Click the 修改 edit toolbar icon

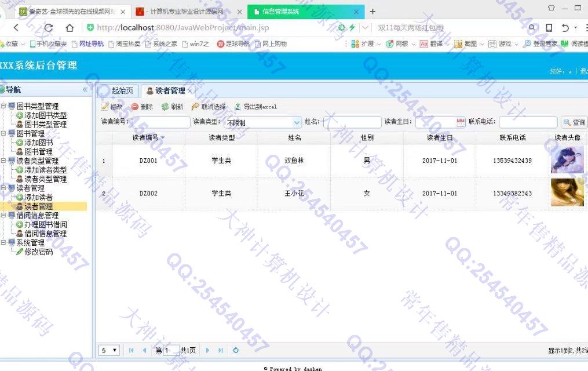point(105,107)
